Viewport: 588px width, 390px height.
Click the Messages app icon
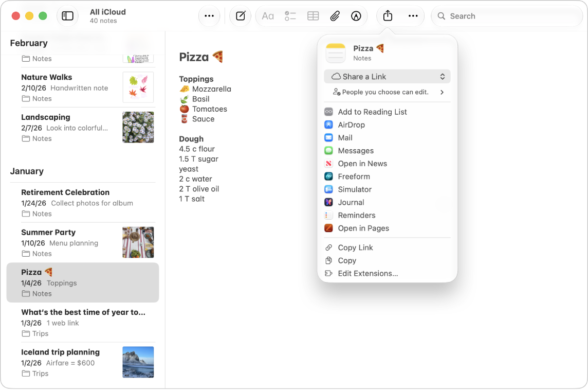328,151
